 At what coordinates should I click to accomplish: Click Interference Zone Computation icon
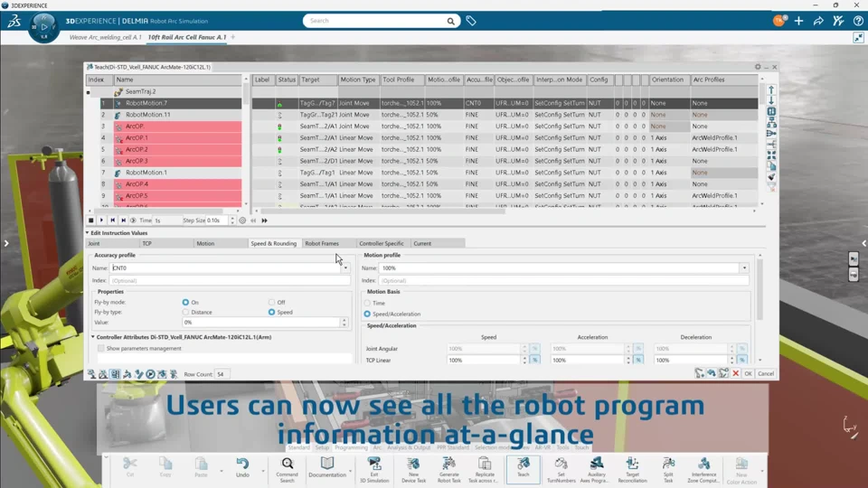[x=703, y=469]
